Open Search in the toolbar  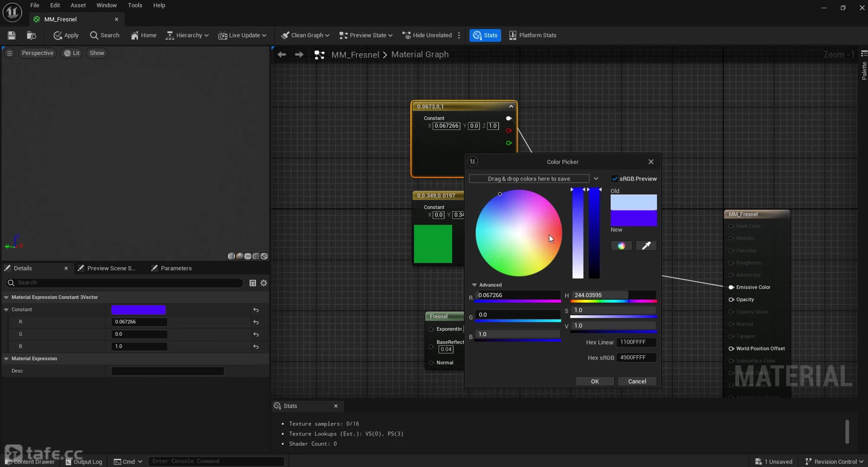pos(104,35)
